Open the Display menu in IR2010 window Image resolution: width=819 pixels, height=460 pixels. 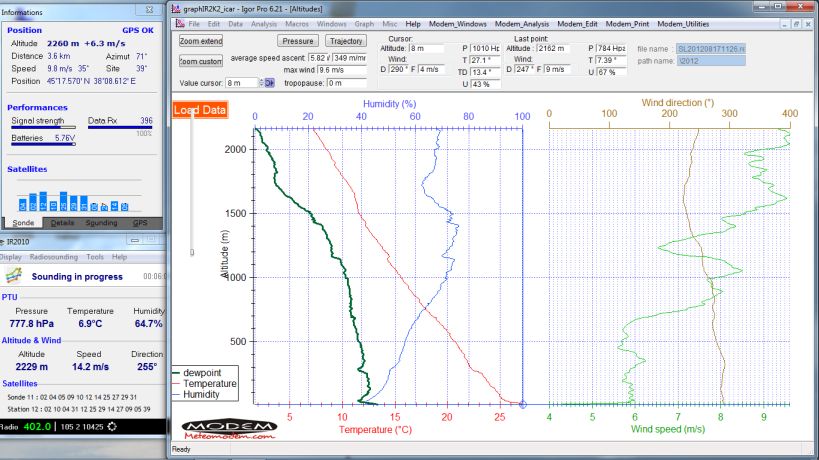(10, 257)
